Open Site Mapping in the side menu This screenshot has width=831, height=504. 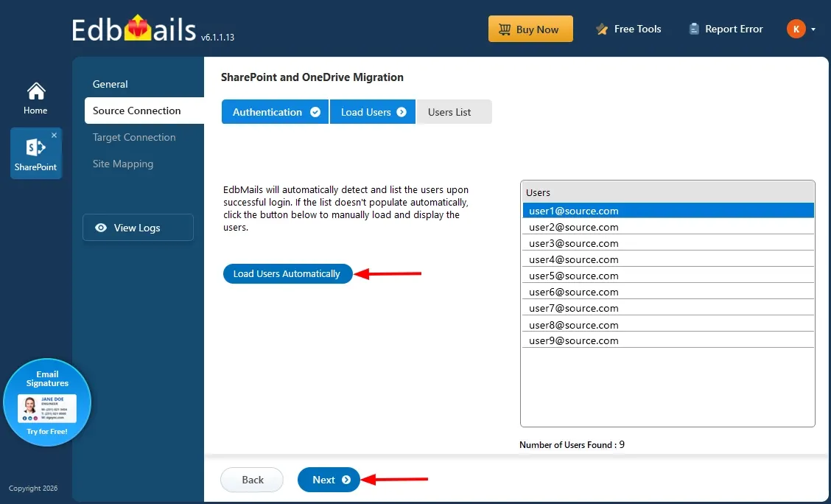coord(123,164)
